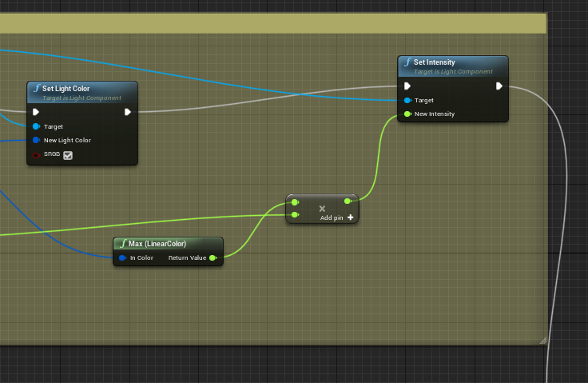Image resolution: width=588 pixels, height=383 pixels.
Task: Click the Set Light Color exec input pin
Action: [x=36, y=112]
